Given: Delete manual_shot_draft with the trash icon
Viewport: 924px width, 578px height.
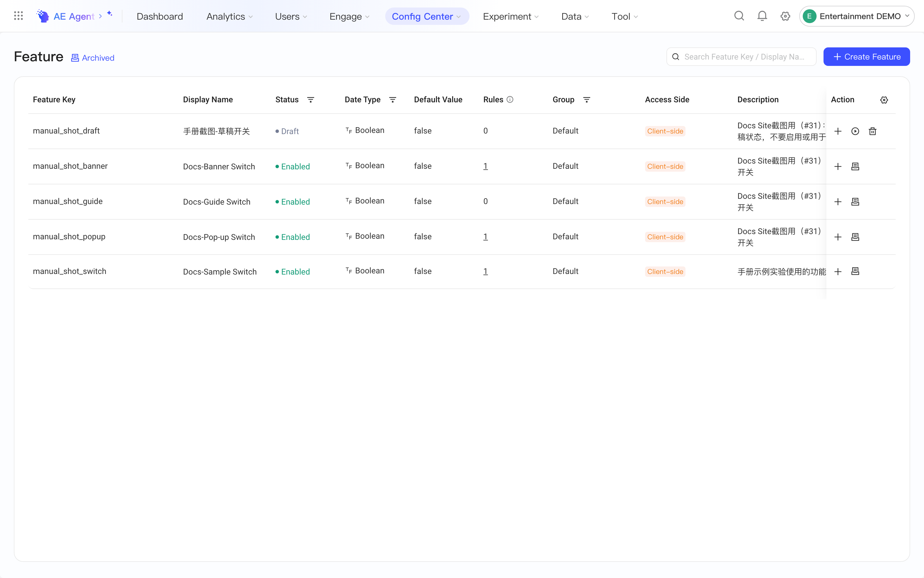Looking at the screenshot, I should 872,131.
